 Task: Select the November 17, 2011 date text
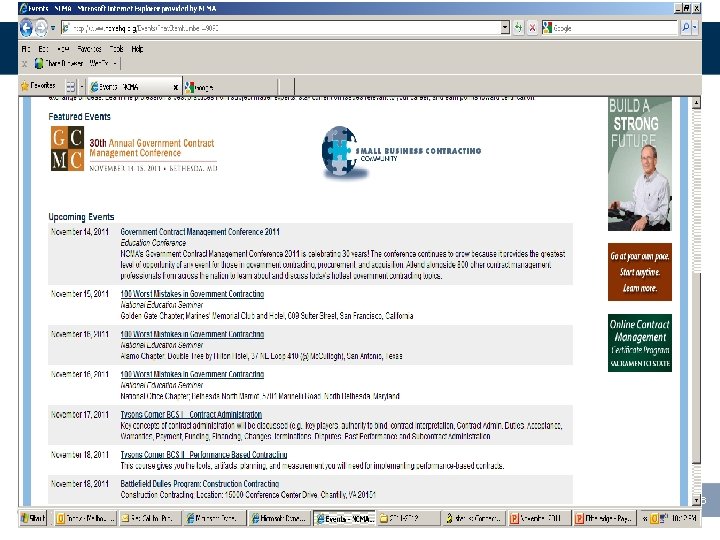point(79,414)
